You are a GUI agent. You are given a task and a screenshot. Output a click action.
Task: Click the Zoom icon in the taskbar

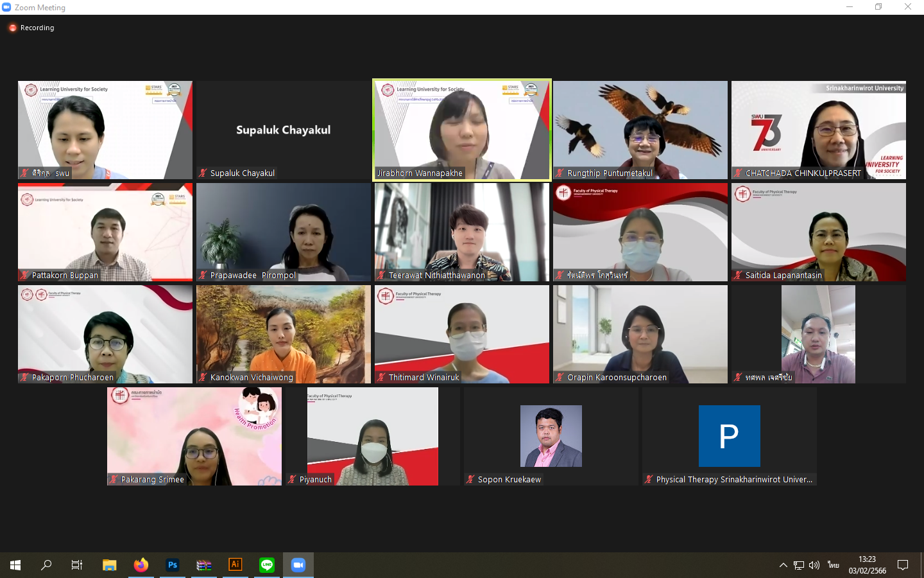(298, 565)
